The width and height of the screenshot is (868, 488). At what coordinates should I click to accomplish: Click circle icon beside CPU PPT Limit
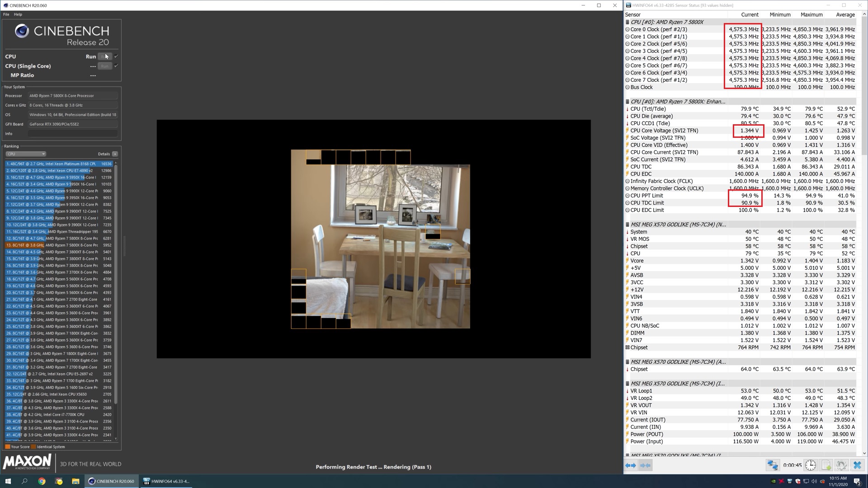627,196
